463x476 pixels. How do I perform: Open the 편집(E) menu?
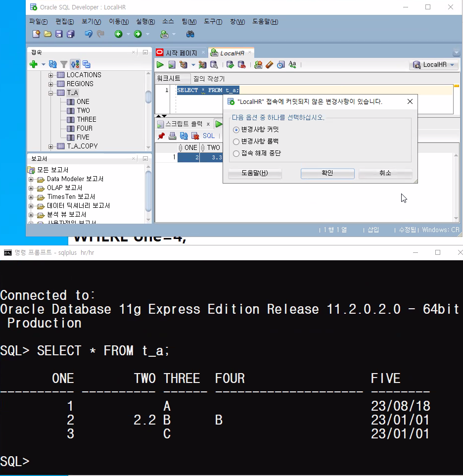(65, 22)
